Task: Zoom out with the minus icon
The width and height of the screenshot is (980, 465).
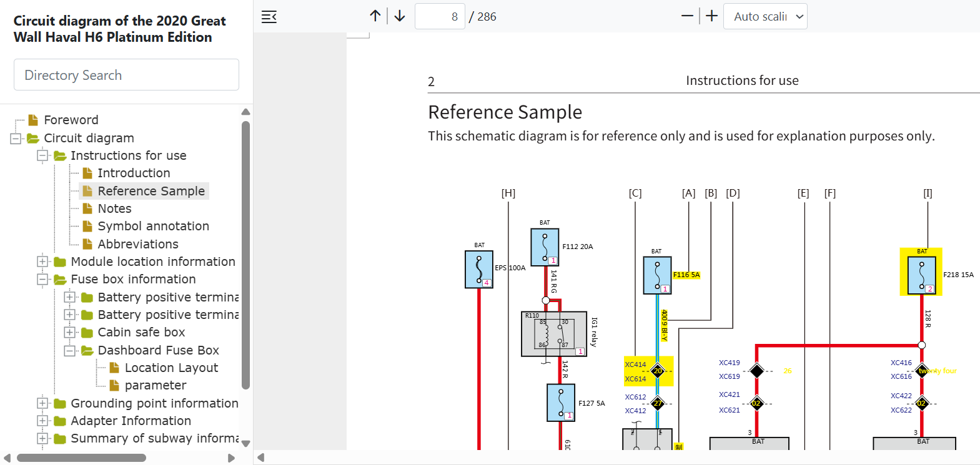Action: [x=687, y=16]
